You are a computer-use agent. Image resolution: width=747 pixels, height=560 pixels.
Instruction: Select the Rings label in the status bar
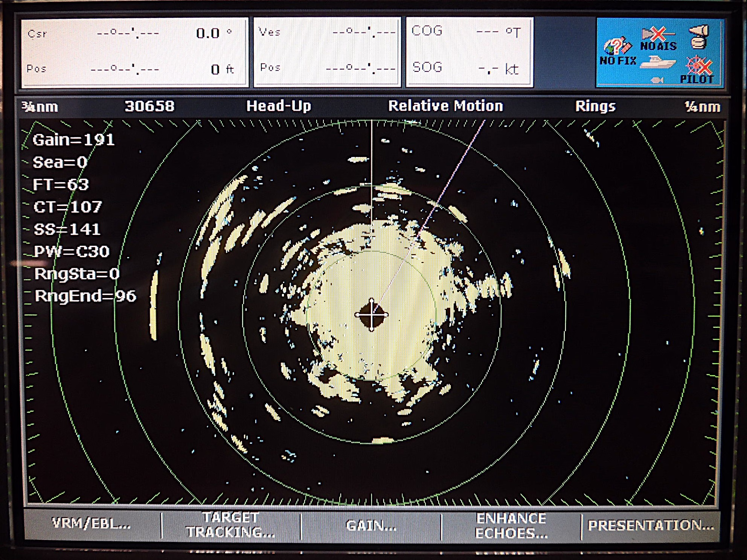coord(595,106)
